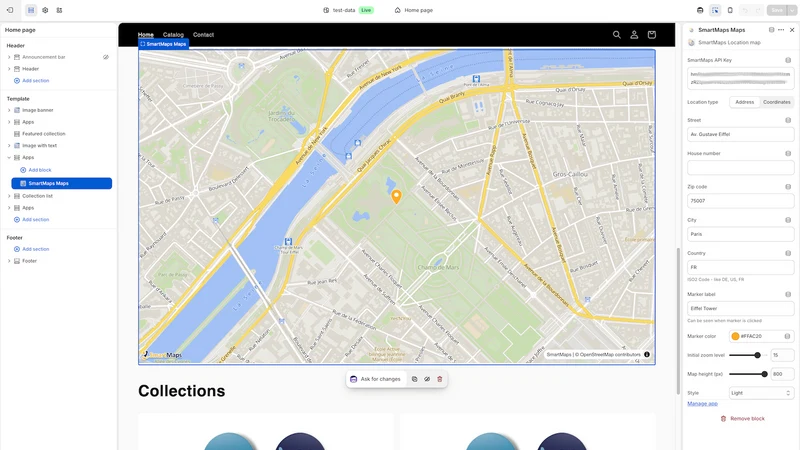
Task: Open the Sections panel icon
Action: pos(31,10)
